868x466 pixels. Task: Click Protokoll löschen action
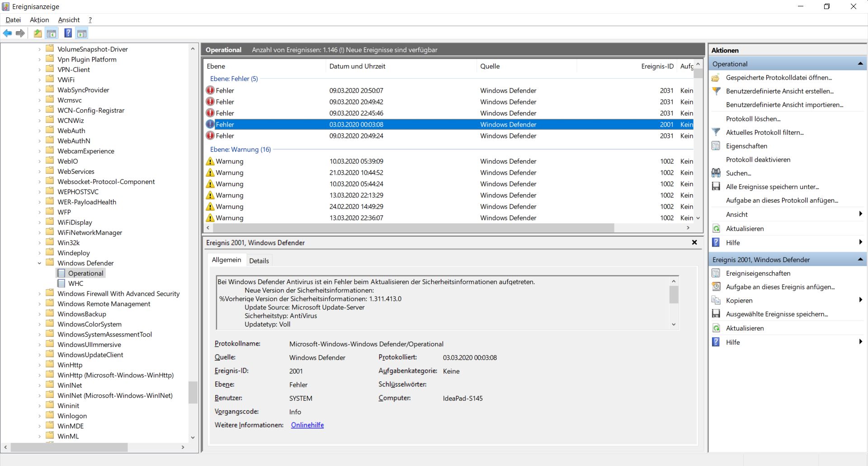(753, 119)
